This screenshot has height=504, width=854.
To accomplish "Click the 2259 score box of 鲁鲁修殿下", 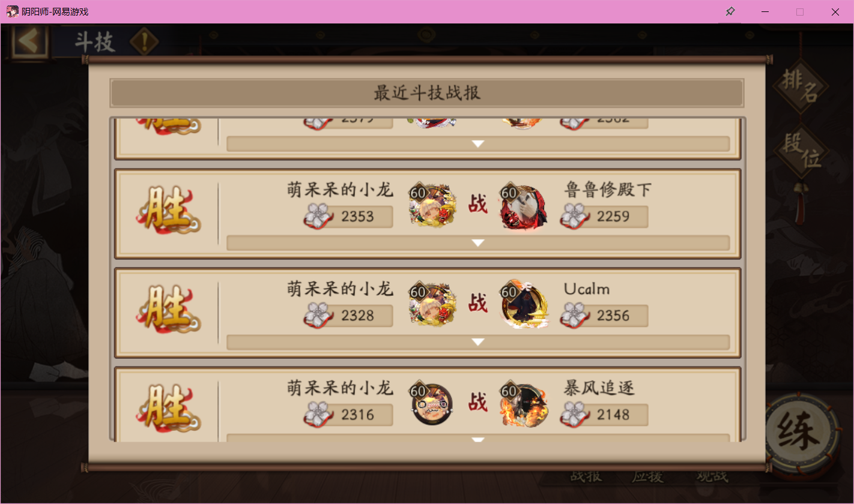I will pos(605,217).
